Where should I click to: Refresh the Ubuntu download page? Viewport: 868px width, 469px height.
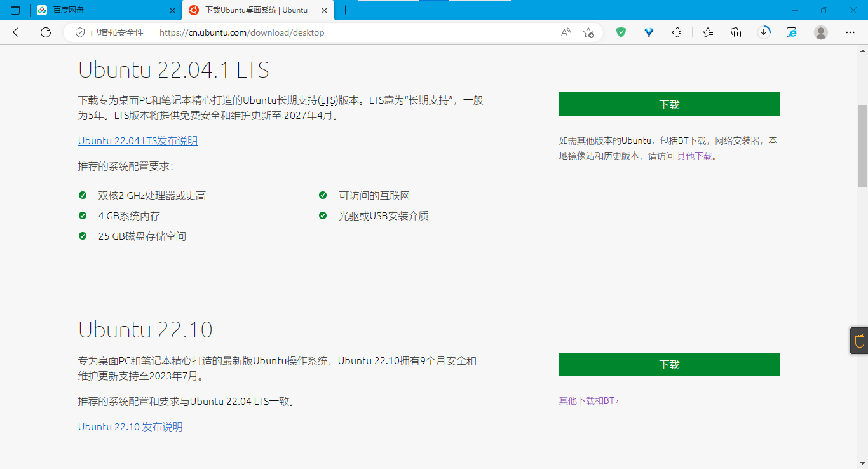click(x=46, y=32)
